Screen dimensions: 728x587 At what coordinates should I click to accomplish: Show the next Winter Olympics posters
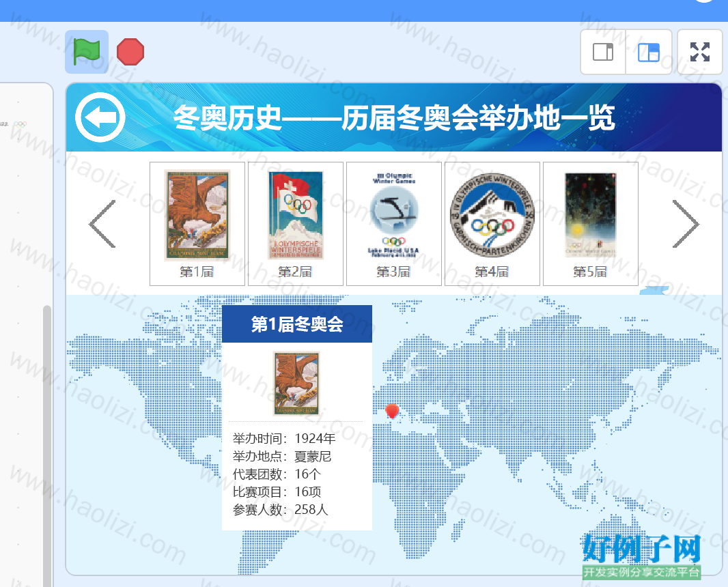click(x=686, y=224)
